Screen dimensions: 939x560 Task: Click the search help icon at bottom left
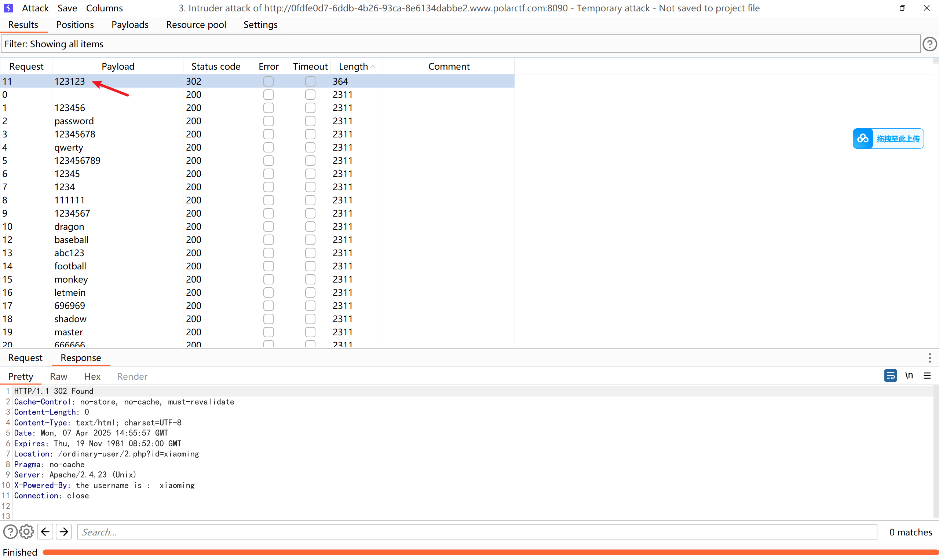tap(10, 532)
